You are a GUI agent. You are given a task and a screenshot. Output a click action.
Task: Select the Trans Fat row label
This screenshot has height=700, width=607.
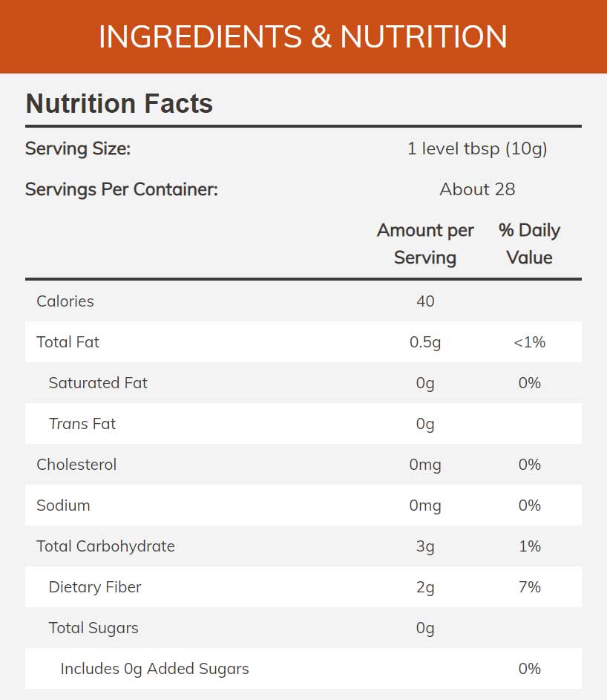pyautogui.click(x=82, y=424)
